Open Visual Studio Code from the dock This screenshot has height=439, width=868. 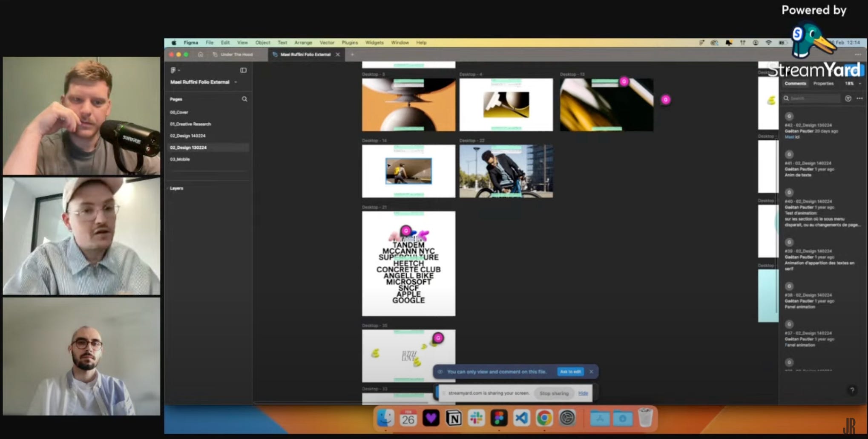[x=522, y=418]
